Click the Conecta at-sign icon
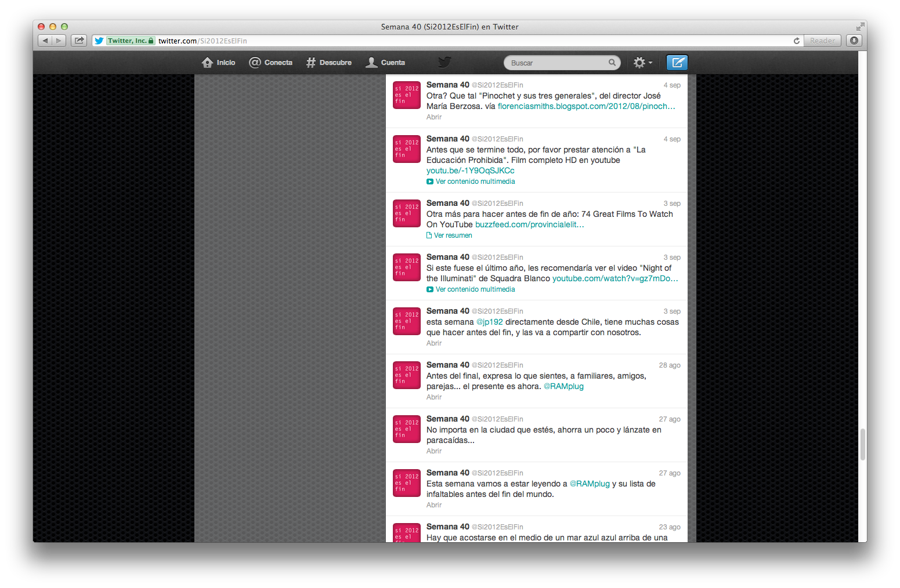This screenshot has width=900, height=588. click(255, 63)
